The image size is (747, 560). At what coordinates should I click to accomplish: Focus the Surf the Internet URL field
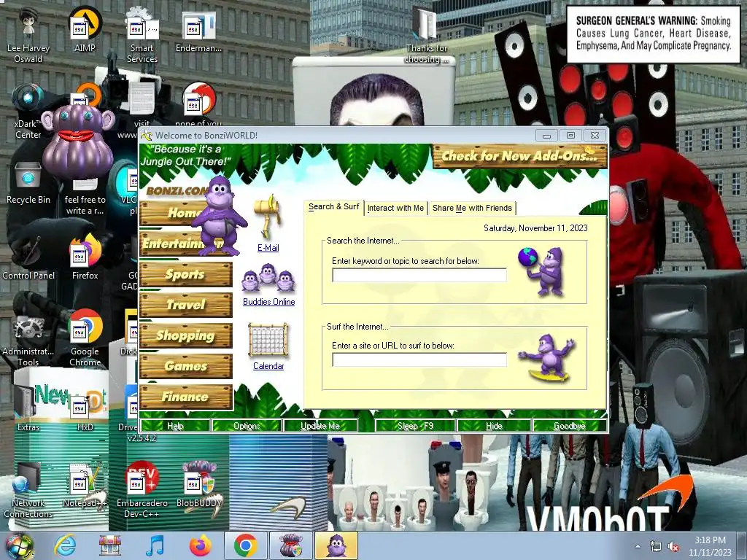tap(419, 359)
